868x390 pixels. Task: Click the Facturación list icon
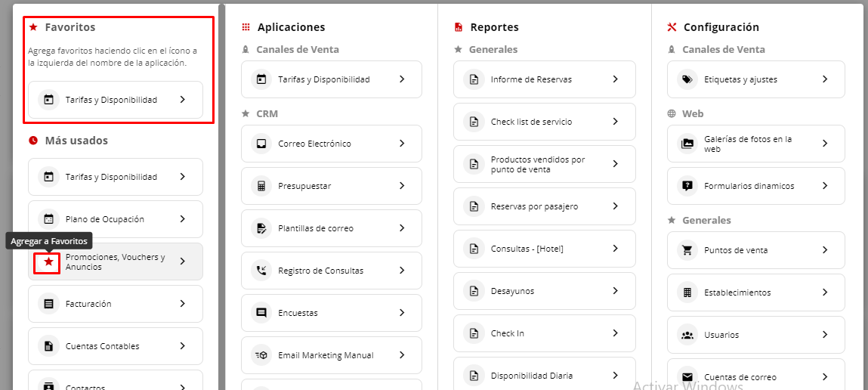(x=48, y=304)
